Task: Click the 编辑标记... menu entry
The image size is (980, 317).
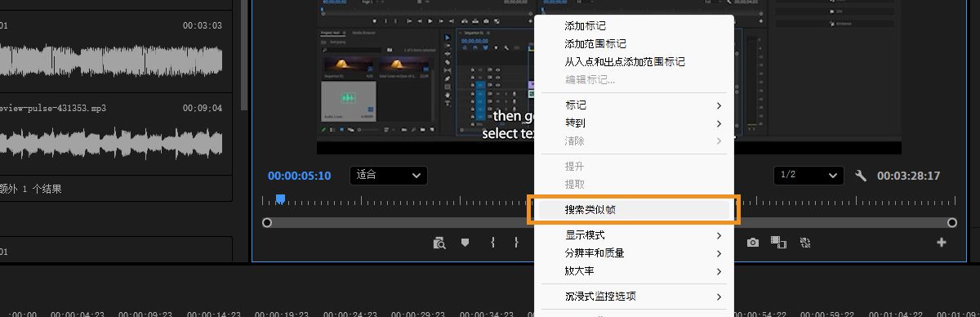Action: click(635, 80)
